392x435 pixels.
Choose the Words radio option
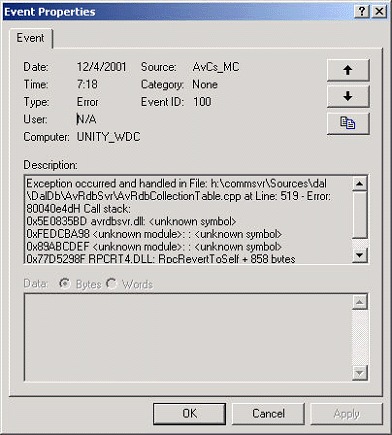click(x=130, y=284)
